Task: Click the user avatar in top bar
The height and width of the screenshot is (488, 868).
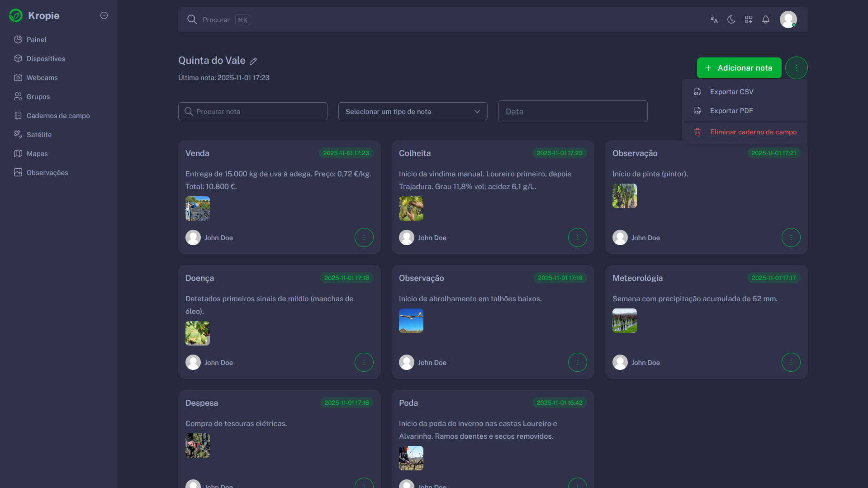Action: pyautogui.click(x=788, y=19)
